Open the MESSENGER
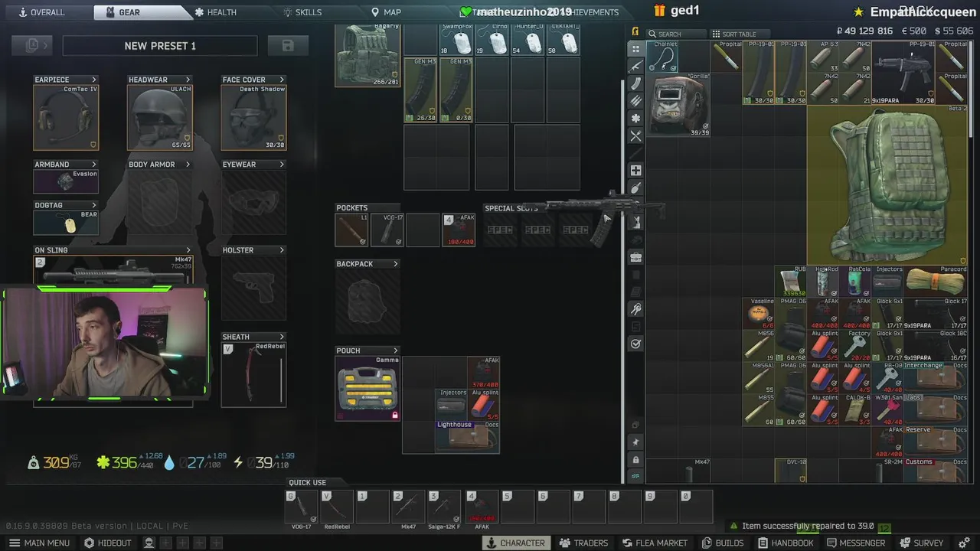980x551 pixels. point(856,543)
